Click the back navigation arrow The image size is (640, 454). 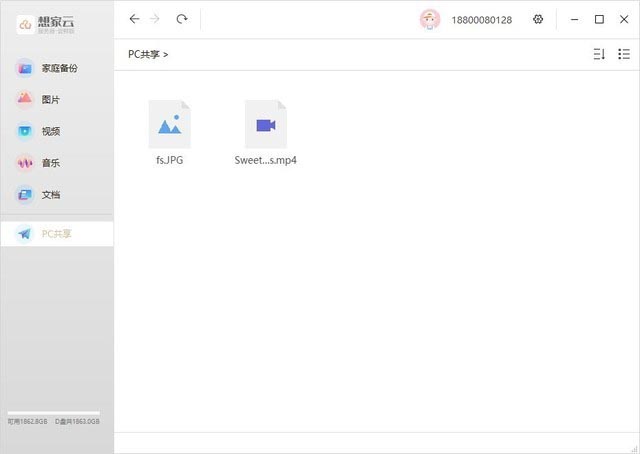[135, 19]
